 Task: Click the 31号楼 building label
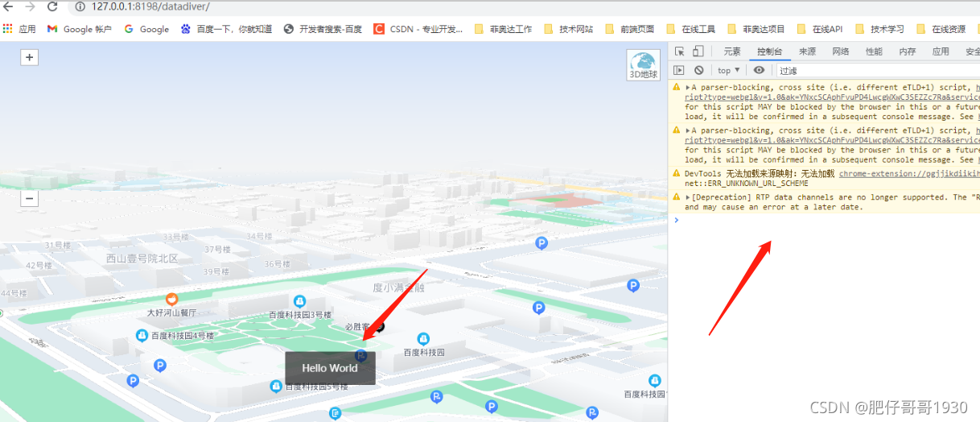point(58,245)
